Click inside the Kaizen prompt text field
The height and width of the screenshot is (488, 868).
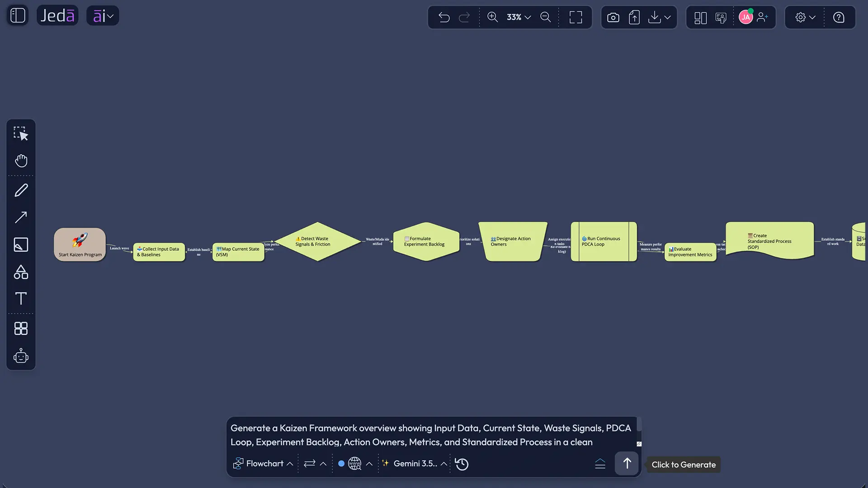[x=432, y=435]
